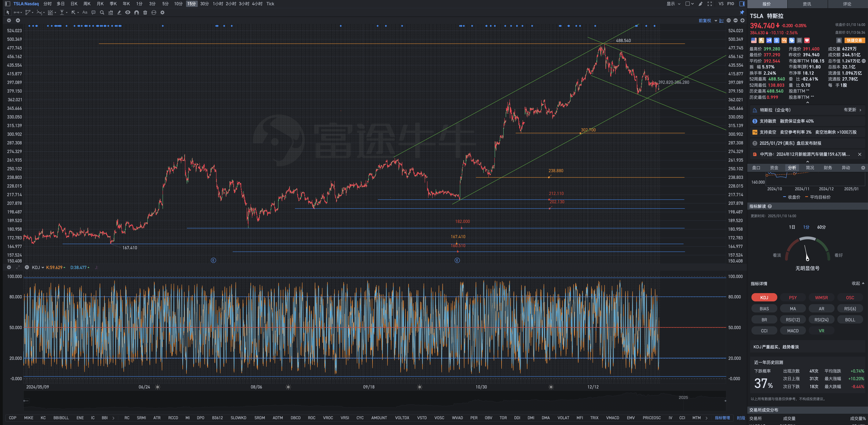This screenshot has width=868, height=425.
Task: Click the blue 24-hour trading icon
Action: (x=769, y=40)
